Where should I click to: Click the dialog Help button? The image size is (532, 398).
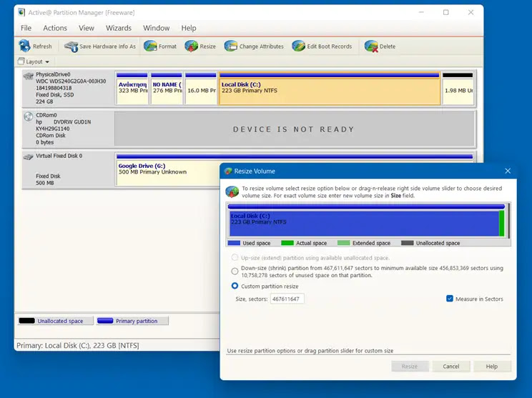[x=492, y=367]
